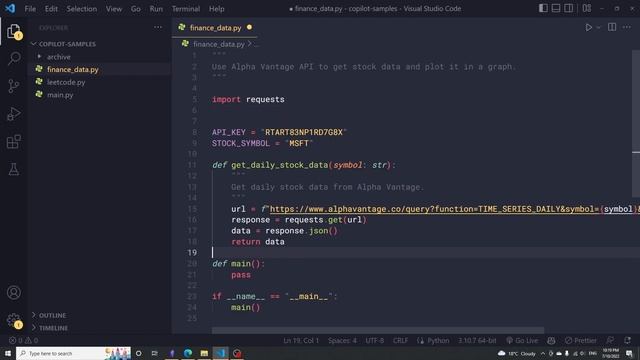
Task: Change CRLF end of line sequence
Action: tap(400, 340)
